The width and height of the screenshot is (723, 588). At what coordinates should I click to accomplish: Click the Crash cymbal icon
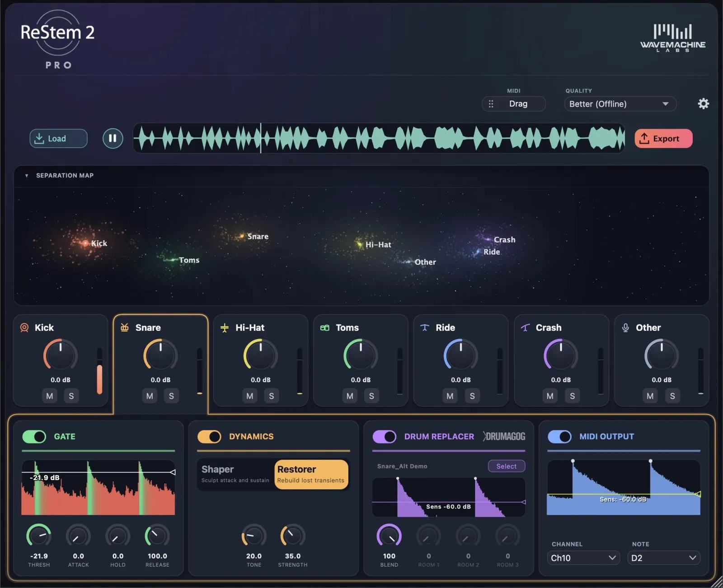525,327
